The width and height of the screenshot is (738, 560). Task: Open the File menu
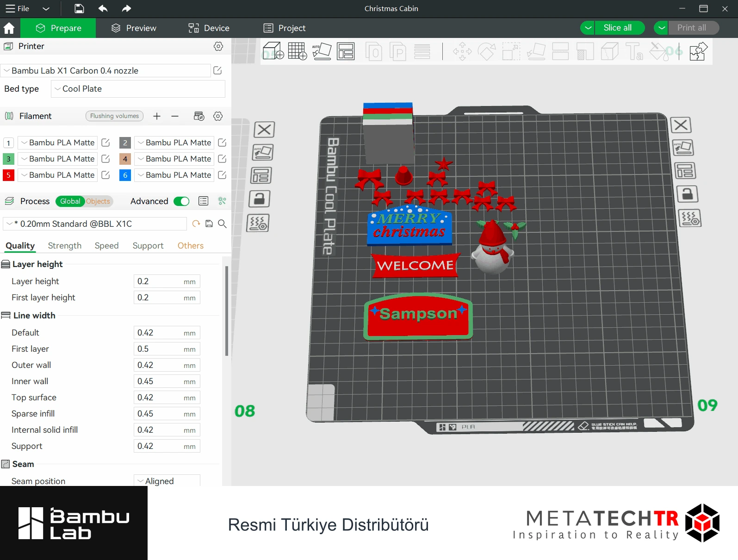pos(18,8)
